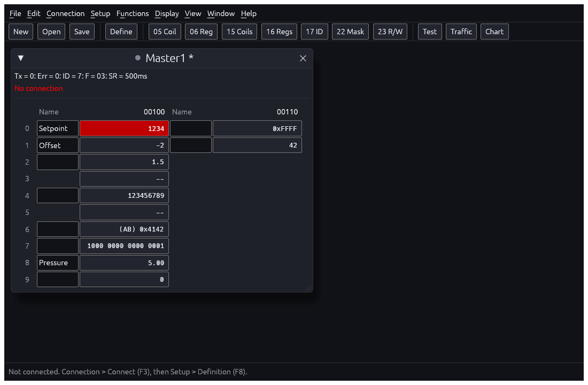Open the 15 Coils function

pos(239,32)
